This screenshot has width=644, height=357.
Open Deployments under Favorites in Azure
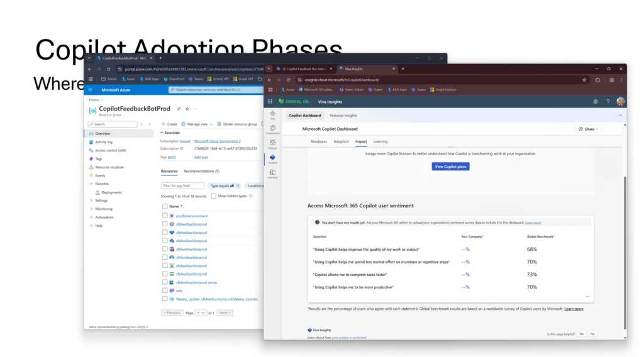pyautogui.click(x=111, y=192)
